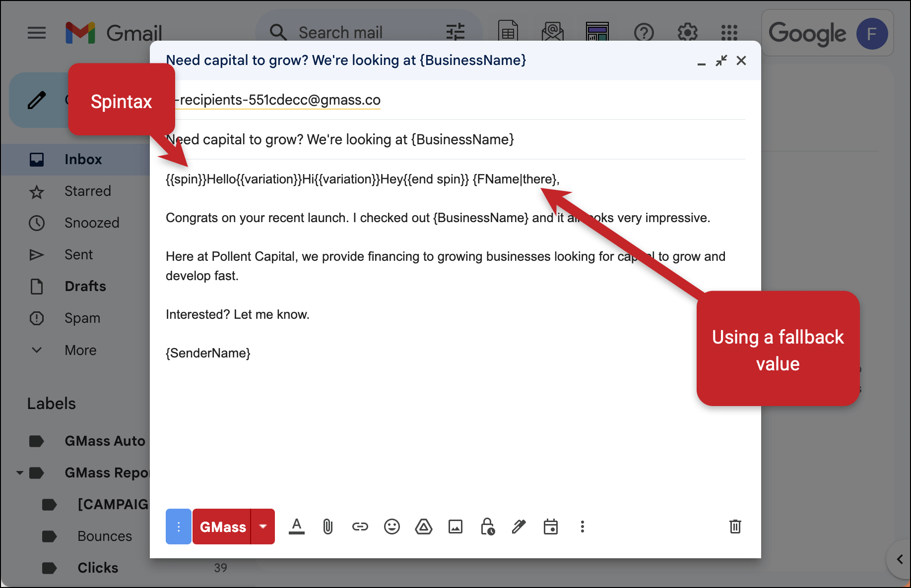Click the subject line field
Image resolution: width=911 pixels, height=588 pixels.
coord(455,139)
